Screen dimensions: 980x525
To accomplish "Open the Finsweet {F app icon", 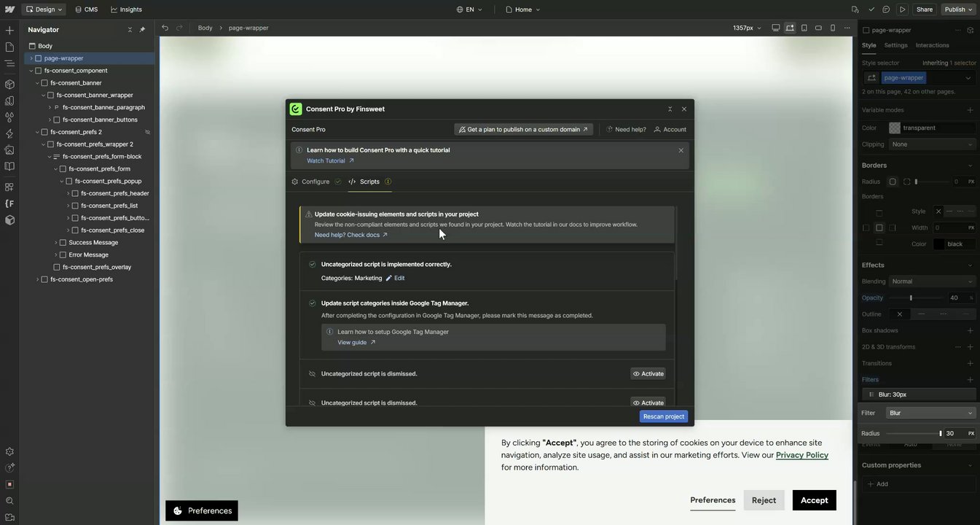I will [x=9, y=203].
